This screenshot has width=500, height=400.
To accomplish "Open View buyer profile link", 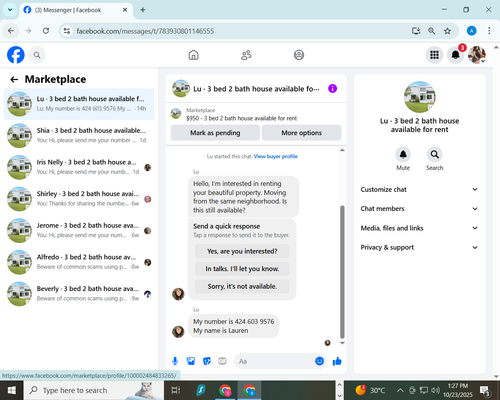I will pos(276,156).
